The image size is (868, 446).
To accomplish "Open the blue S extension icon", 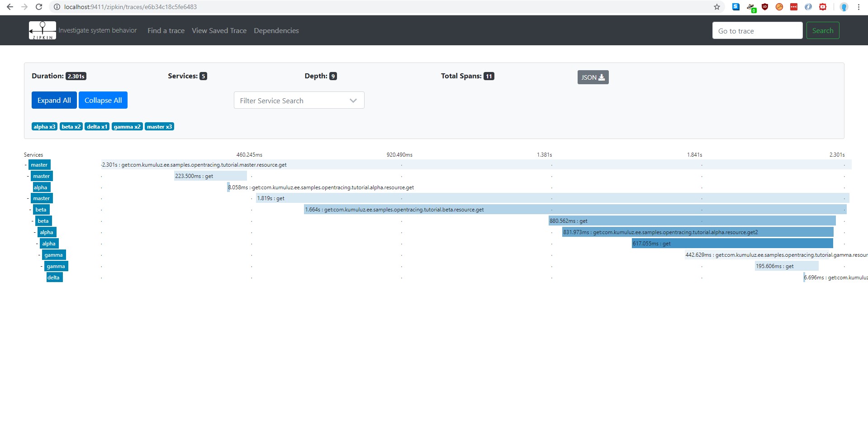I will click(x=736, y=7).
